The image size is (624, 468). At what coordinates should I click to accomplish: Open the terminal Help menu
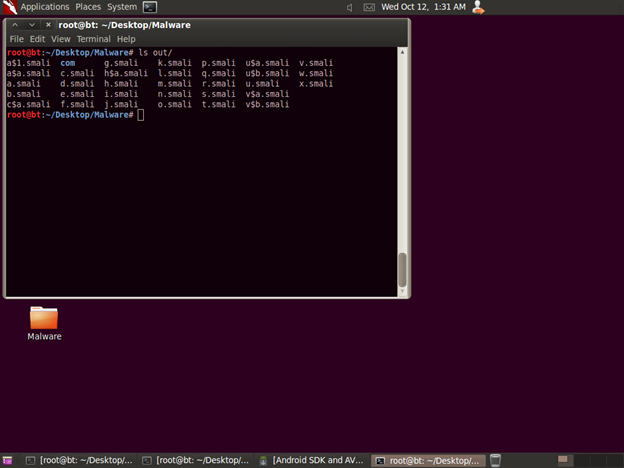click(x=126, y=39)
